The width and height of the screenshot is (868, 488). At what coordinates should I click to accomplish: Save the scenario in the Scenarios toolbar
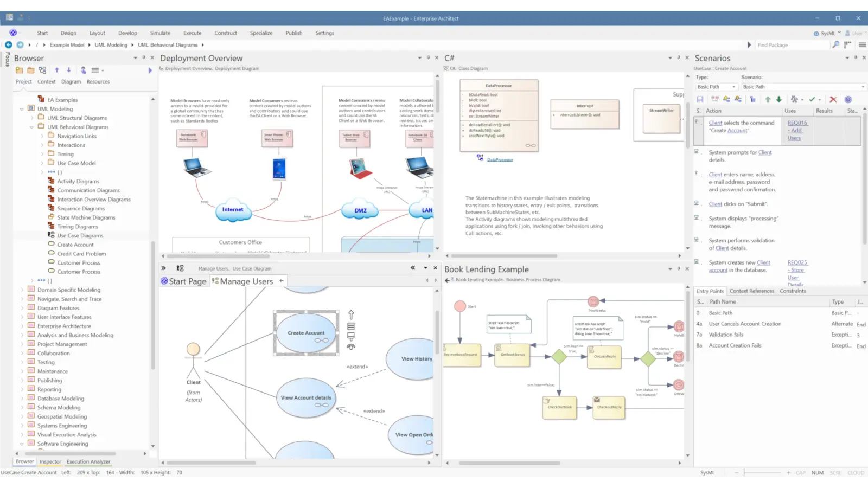click(700, 99)
